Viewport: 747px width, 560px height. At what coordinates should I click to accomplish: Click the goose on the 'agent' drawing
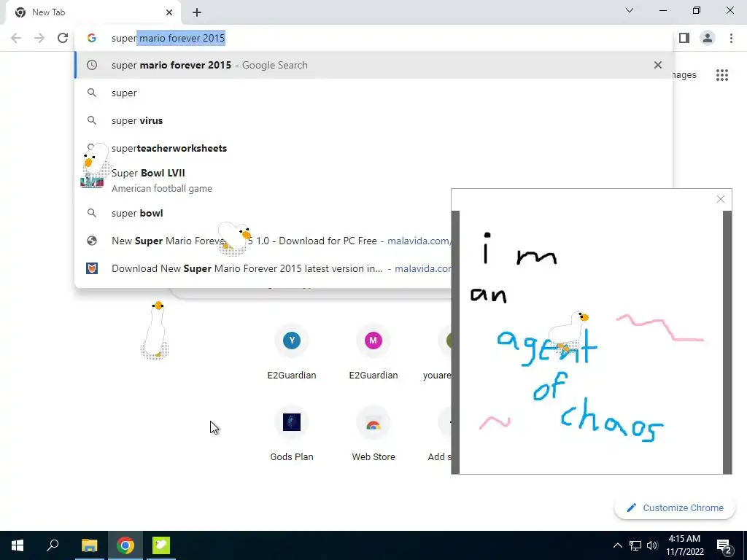tap(569, 331)
